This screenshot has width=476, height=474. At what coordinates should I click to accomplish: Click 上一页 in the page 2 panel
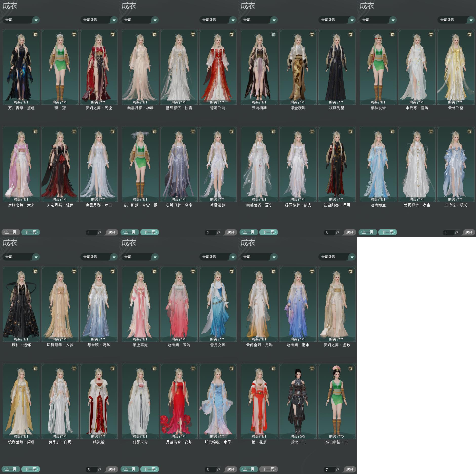pyautogui.click(x=130, y=232)
